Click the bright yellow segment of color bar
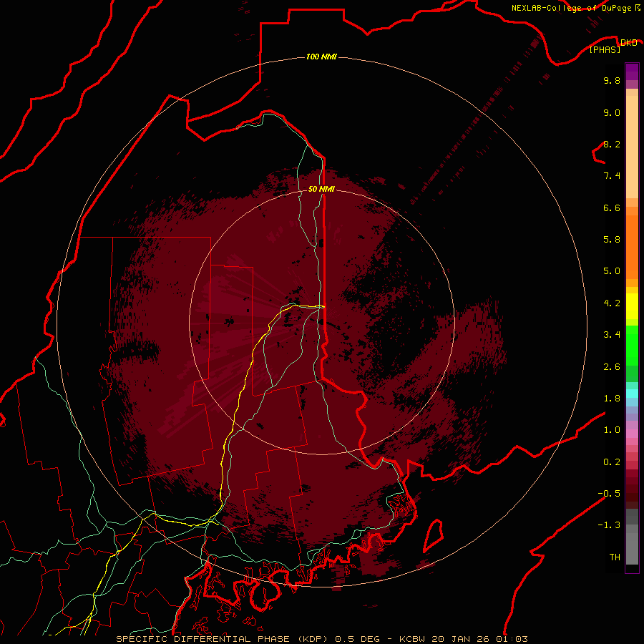 tap(632, 306)
